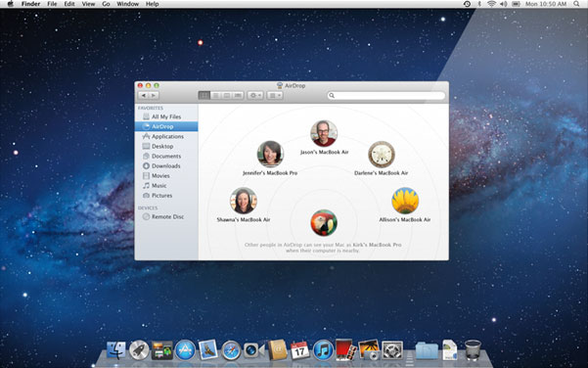Viewport: 588px width, 368px height.
Task: Open the Window menu
Action: coord(128,4)
